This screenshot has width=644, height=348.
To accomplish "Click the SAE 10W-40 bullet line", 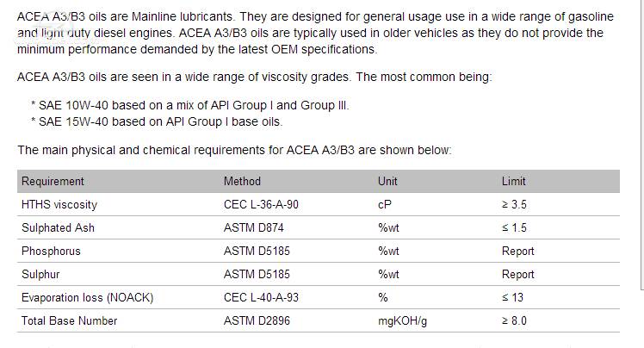I will coord(190,106).
